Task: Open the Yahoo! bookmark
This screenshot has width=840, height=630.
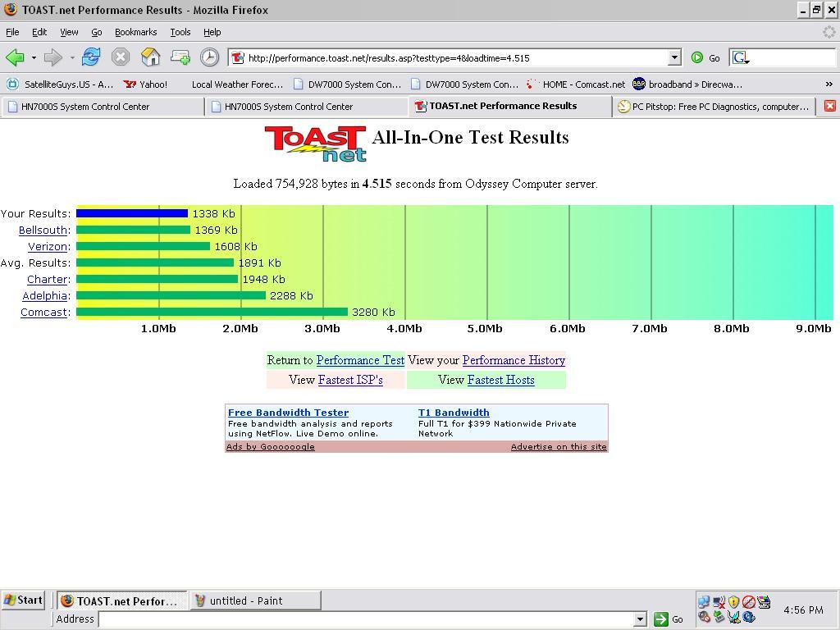Action: pos(145,84)
